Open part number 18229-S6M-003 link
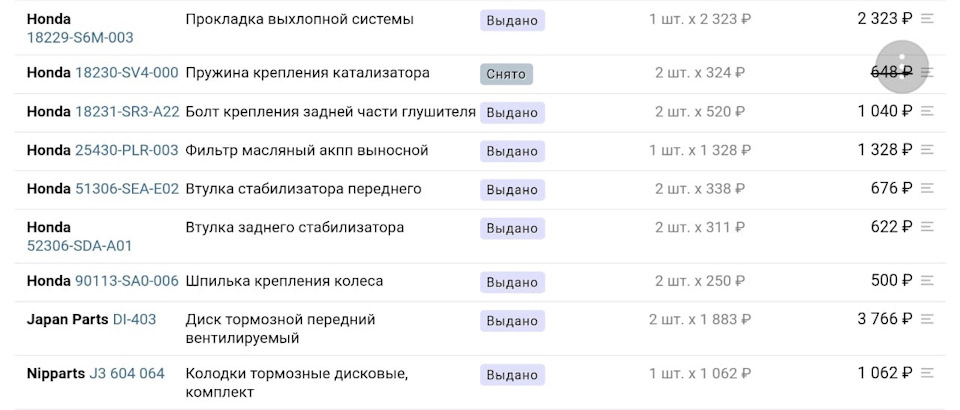960x410 pixels. tap(80, 37)
